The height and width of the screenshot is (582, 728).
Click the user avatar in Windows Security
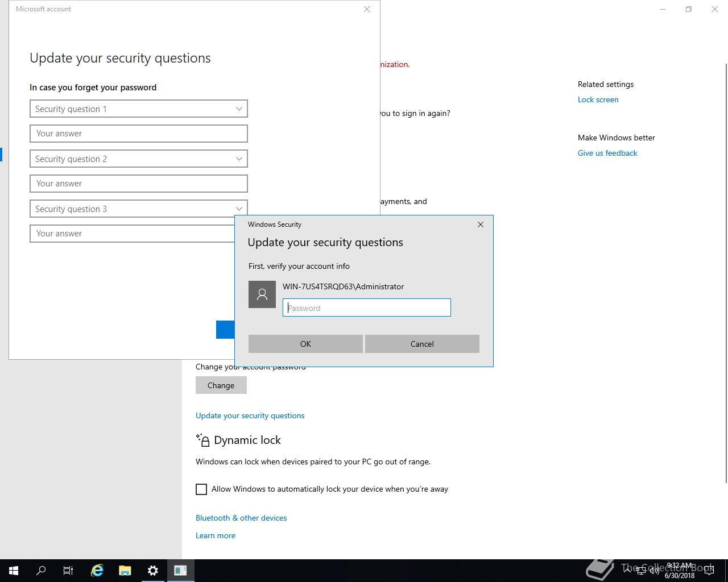[262, 294]
